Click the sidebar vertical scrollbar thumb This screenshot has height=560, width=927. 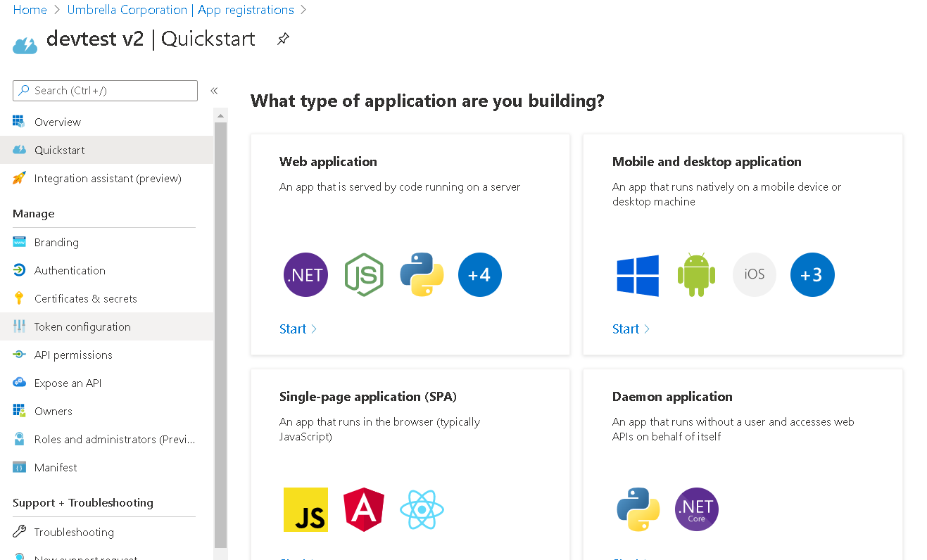click(x=220, y=334)
